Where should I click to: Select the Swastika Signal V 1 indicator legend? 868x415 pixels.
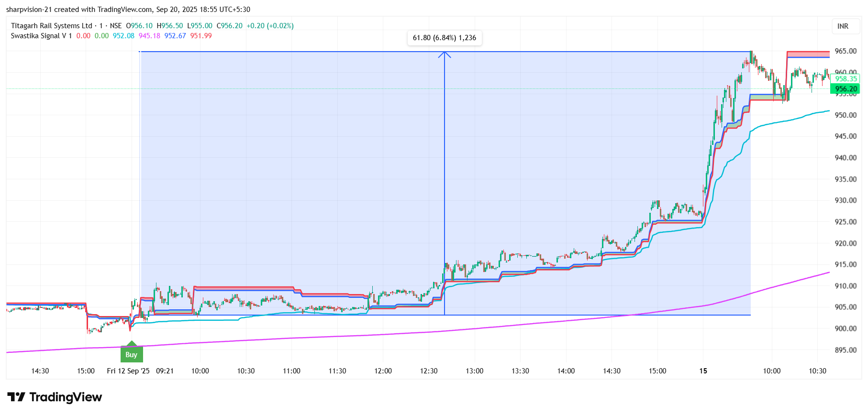[x=41, y=36]
